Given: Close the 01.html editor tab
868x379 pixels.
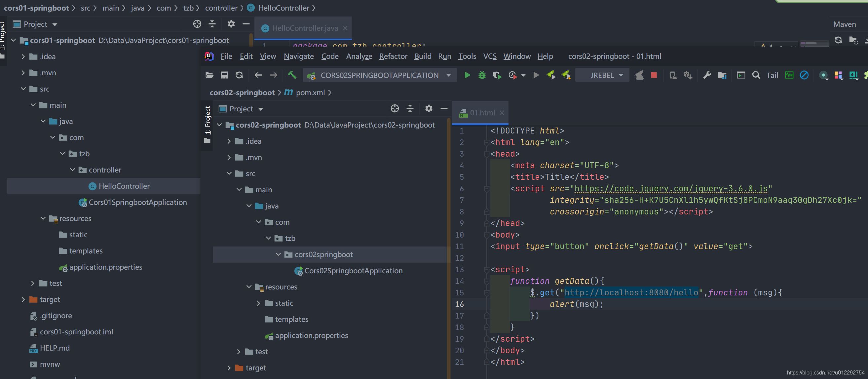Looking at the screenshot, I should (502, 113).
